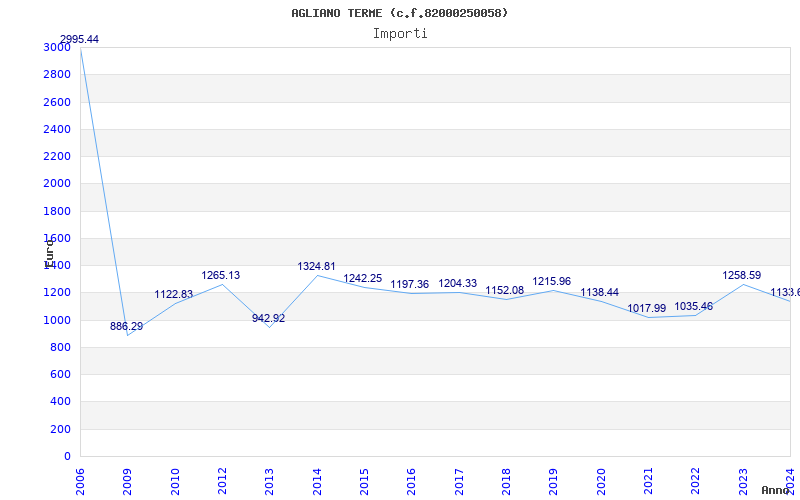Click the 2010 year label
The height and width of the screenshot is (500, 800).
click(175, 482)
